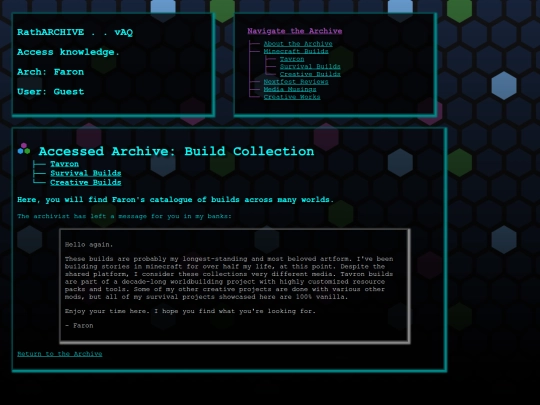Open About the Archive in navigation tree
The width and height of the screenshot is (540, 405).
coord(298,44)
